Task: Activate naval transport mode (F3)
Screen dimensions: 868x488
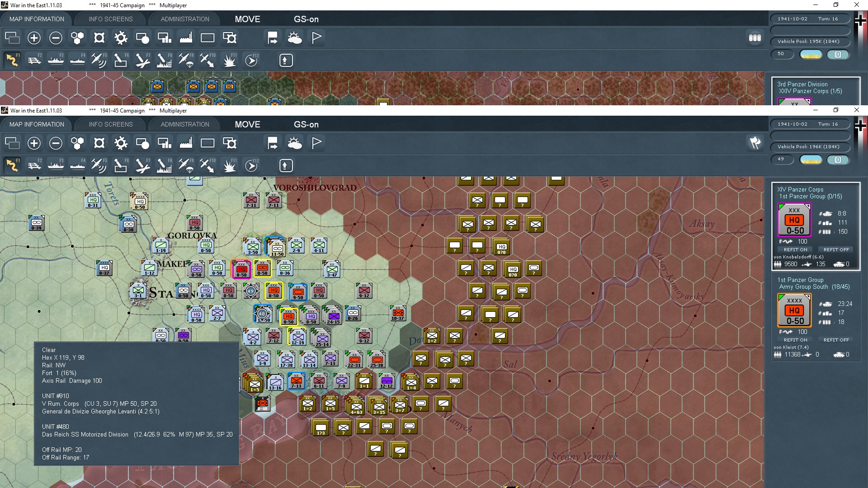Action: (56, 165)
